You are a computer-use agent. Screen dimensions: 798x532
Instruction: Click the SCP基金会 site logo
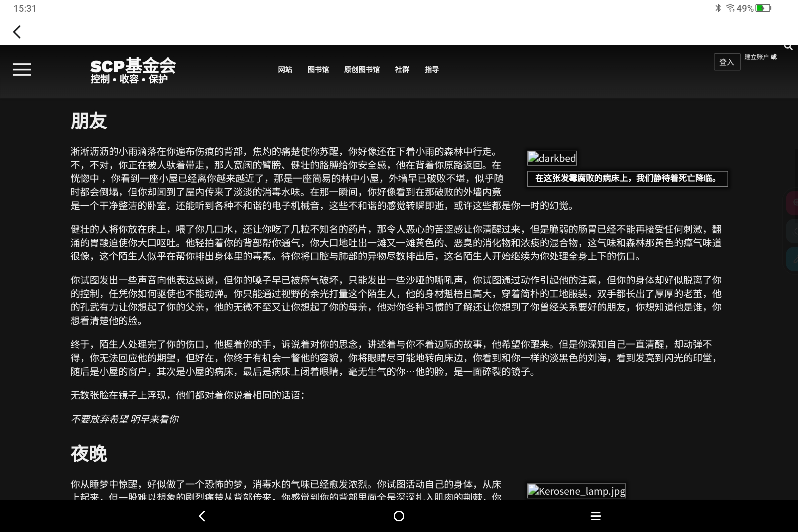pyautogui.click(x=133, y=66)
